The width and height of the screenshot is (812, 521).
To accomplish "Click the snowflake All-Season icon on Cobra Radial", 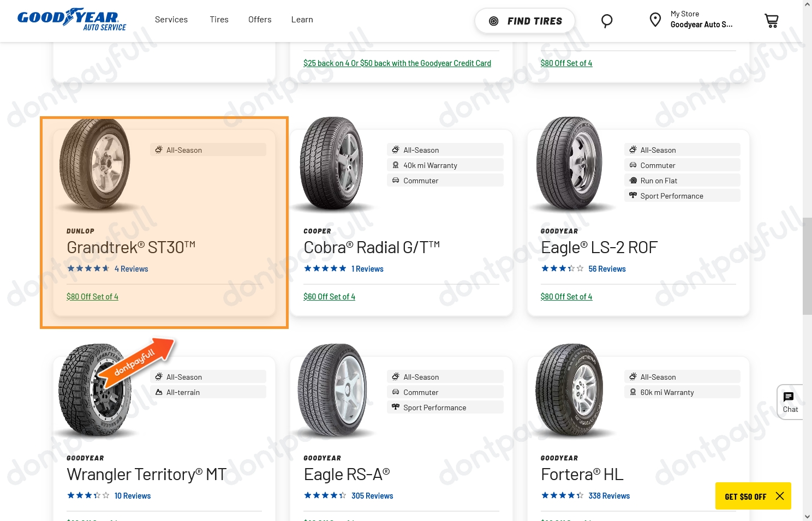I will [396, 149].
